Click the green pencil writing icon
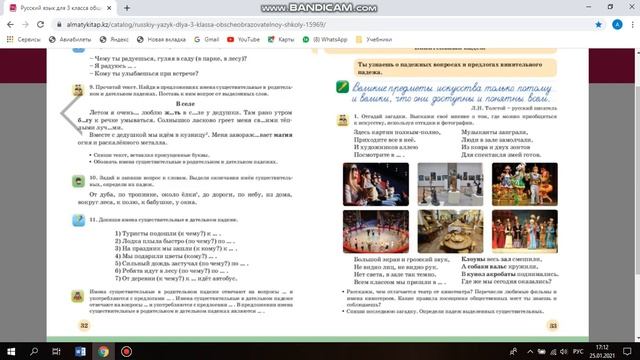640x360 pixels. [342, 87]
